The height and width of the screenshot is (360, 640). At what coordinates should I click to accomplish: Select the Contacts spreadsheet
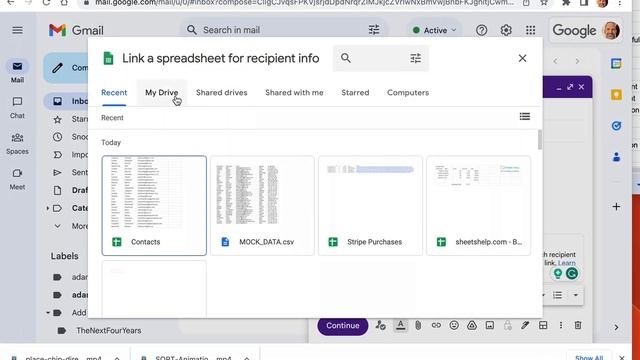click(154, 205)
